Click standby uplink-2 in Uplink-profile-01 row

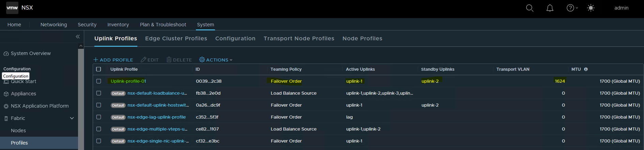(x=430, y=81)
